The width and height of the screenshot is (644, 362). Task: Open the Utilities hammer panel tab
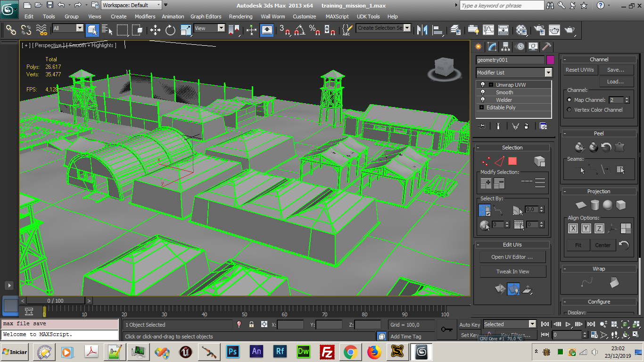pos(546,47)
